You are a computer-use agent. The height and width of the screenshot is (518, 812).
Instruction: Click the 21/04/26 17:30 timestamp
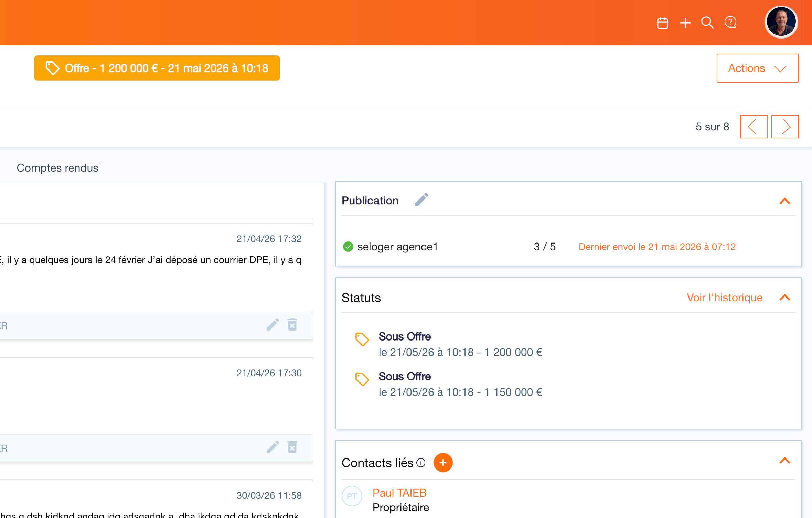pyautogui.click(x=269, y=373)
